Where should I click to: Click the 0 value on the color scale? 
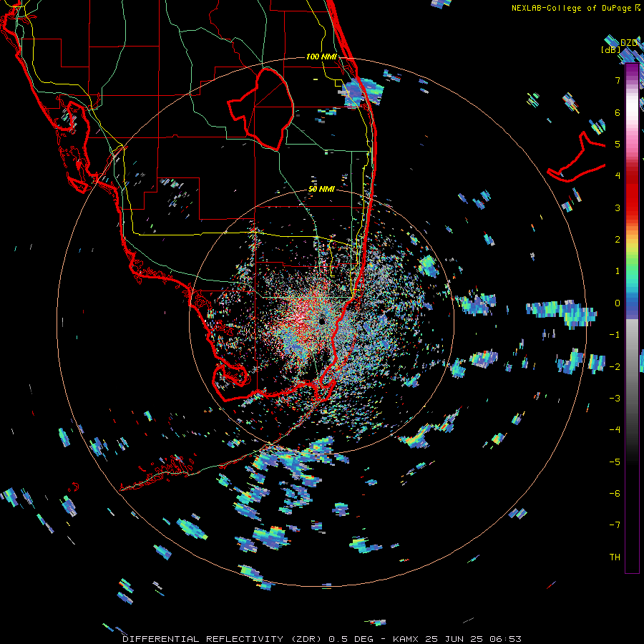tap(618, 303)
